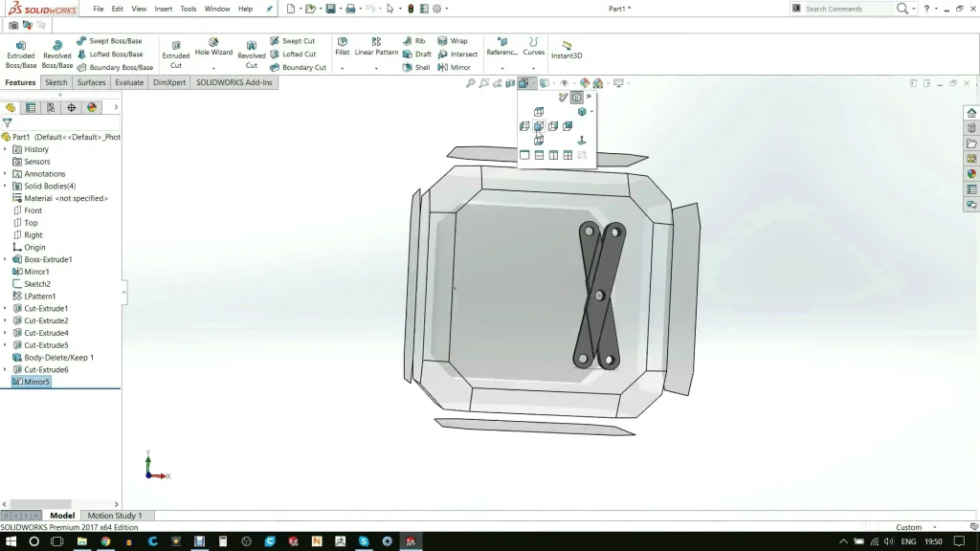
Task: Open the Appearances task pane icon
Action: [971, 174]
